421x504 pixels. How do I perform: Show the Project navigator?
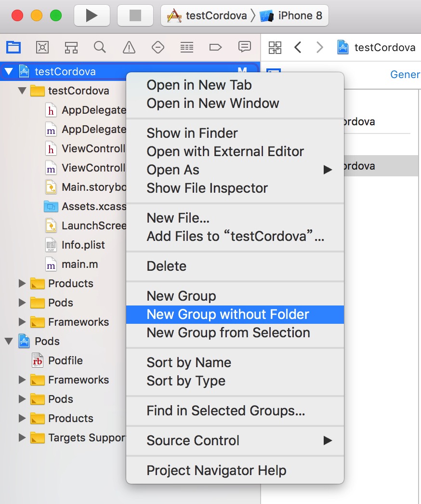[13, 48]
